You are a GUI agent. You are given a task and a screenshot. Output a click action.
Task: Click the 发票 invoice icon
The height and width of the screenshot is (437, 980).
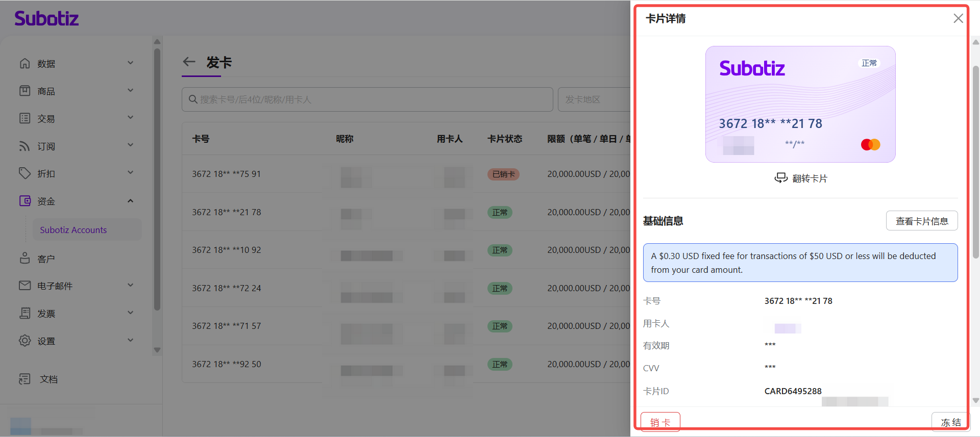click(x=24, y=313)
